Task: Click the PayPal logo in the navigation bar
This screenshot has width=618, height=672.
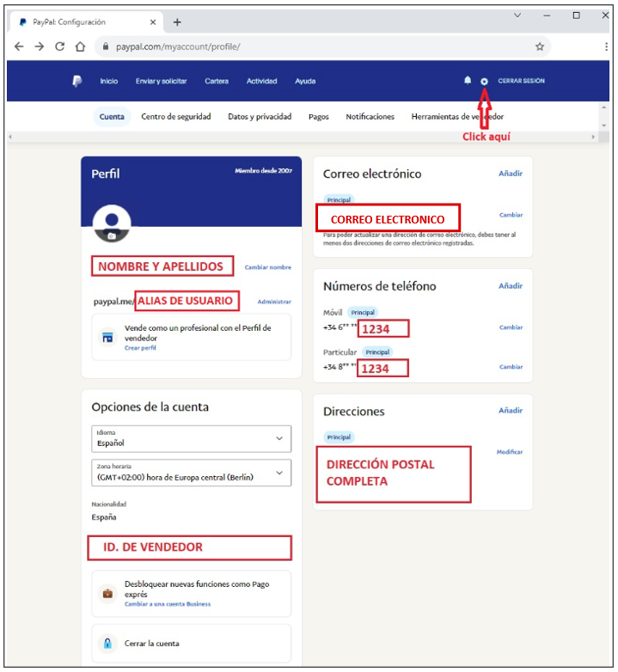Action: click(x=77, y=81)
